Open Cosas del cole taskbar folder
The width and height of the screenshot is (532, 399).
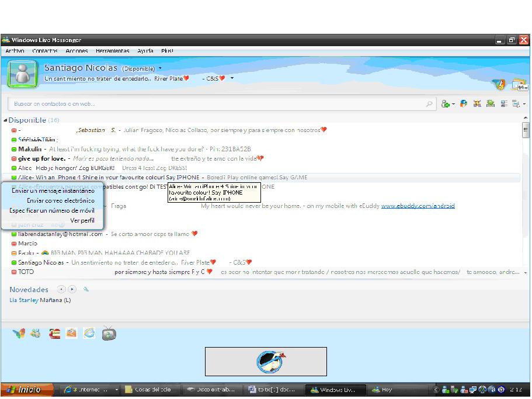[x=151, y=390]
